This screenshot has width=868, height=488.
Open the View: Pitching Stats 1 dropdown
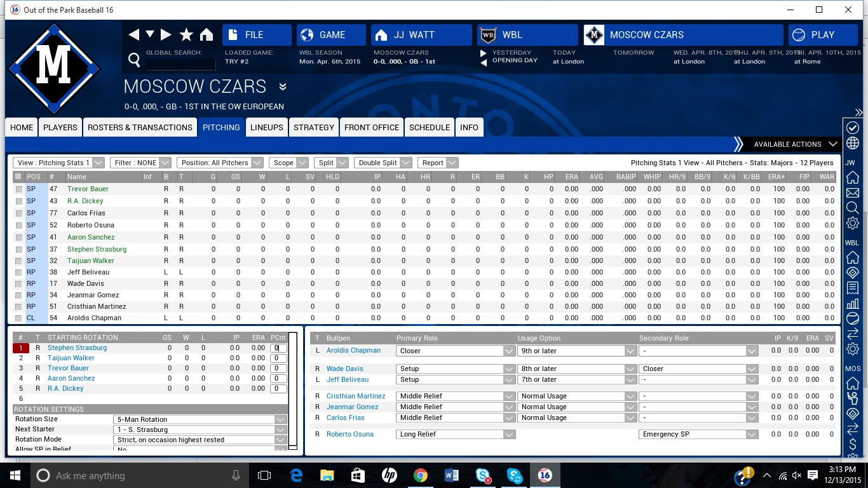59,163
